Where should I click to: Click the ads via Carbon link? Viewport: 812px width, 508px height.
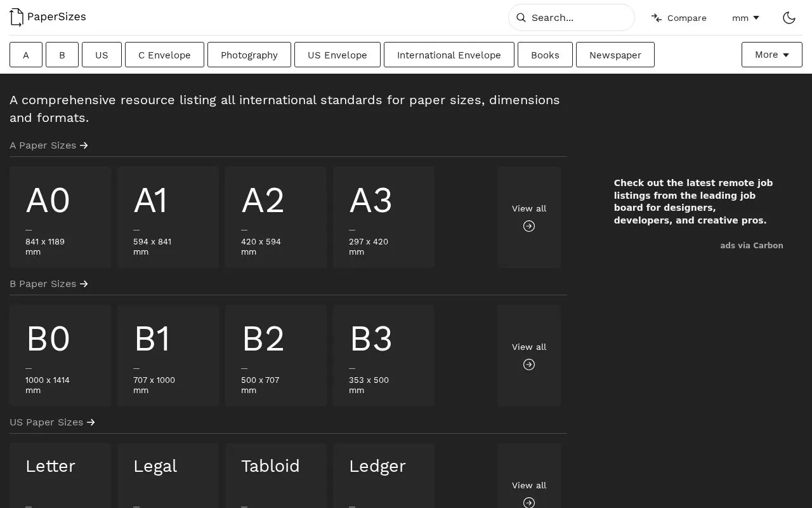pos(752,246)
